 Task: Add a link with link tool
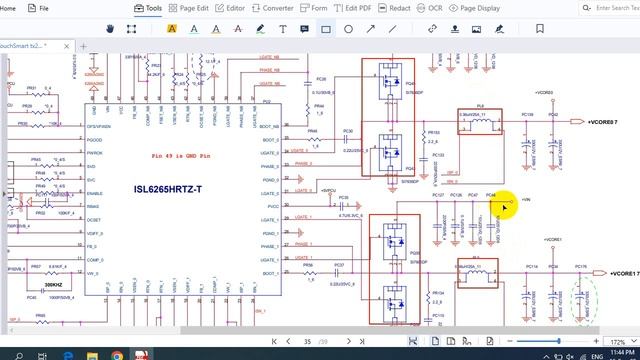pyautogui.click(x=433, y=29)
